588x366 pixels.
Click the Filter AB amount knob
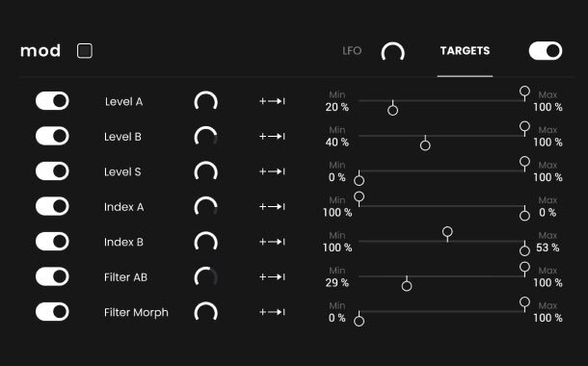click(206, 277)
